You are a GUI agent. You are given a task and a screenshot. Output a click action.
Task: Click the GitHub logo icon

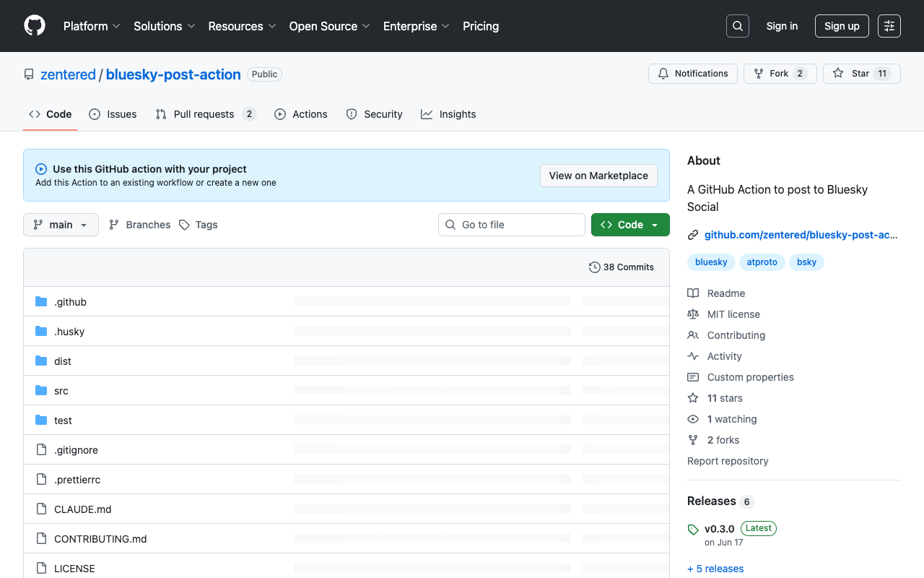35,26
